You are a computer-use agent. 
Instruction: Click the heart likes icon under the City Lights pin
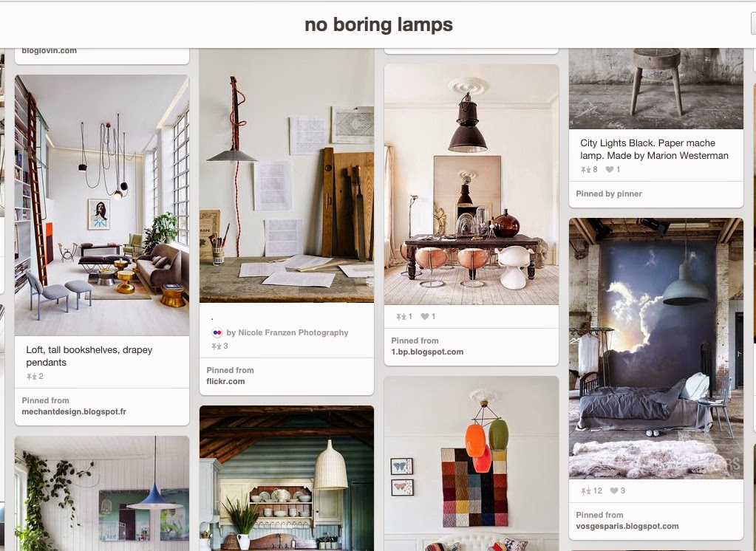click(x=610, y=169)
